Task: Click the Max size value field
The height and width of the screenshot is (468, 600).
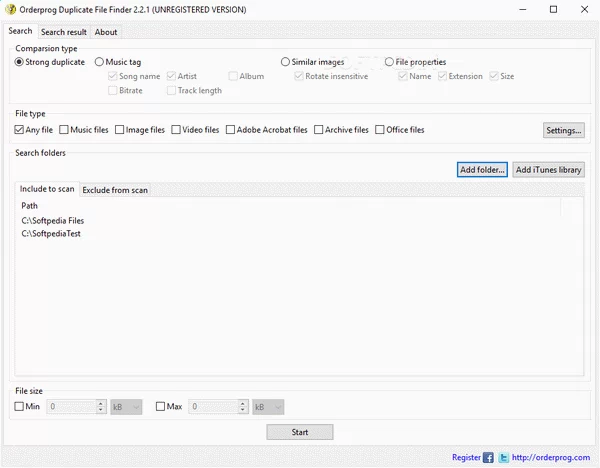Action: tap(213, 407)
